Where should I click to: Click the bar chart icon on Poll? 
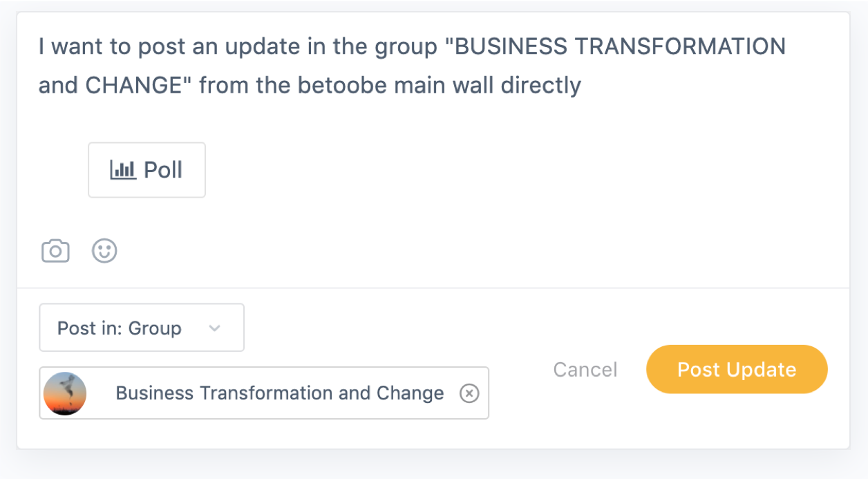tap(123, 169)
